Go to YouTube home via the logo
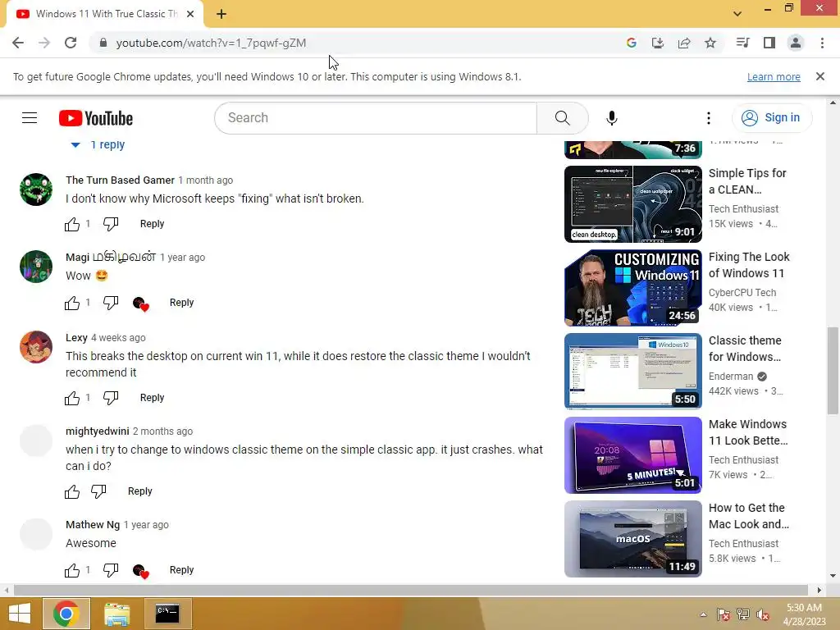 pyautogui.click(x=96, y=118)
